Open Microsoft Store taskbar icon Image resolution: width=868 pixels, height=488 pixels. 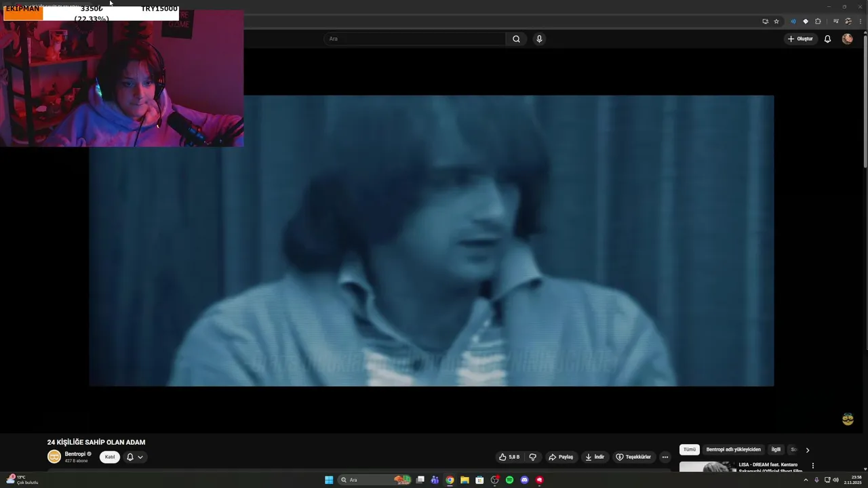coord(479,480)
